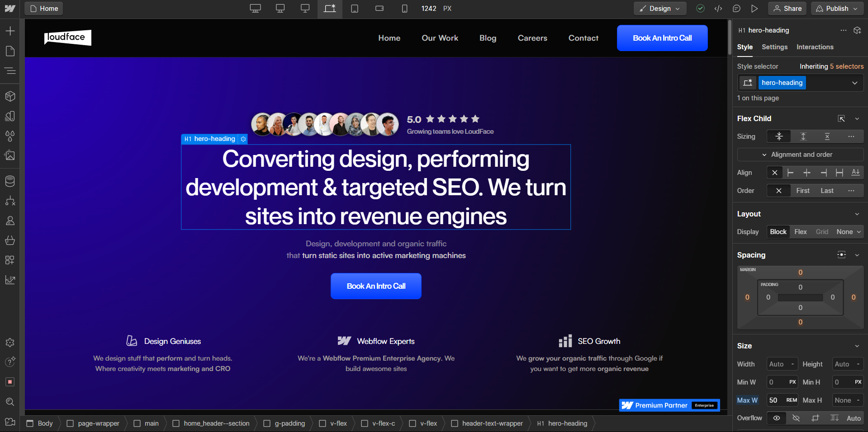The width and height of the screenshot is (868, 432).
Task: Open the Assets panel
Action: point(10,155)
